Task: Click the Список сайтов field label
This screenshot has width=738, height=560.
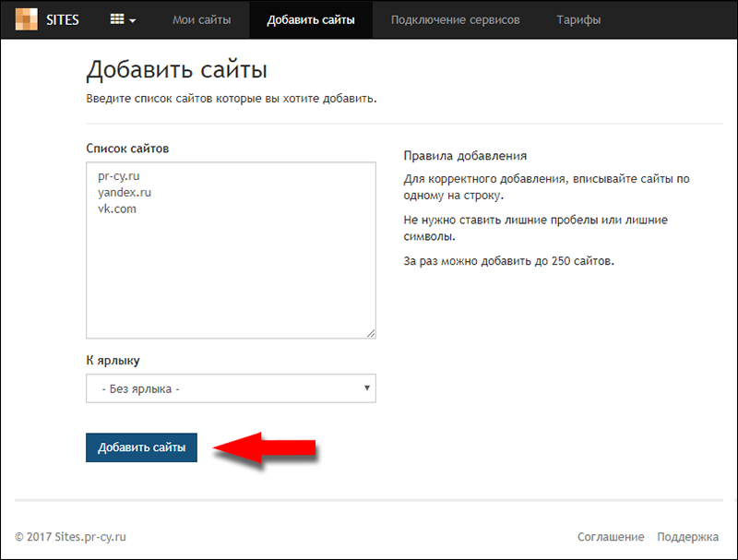Action: coord(127,149)
